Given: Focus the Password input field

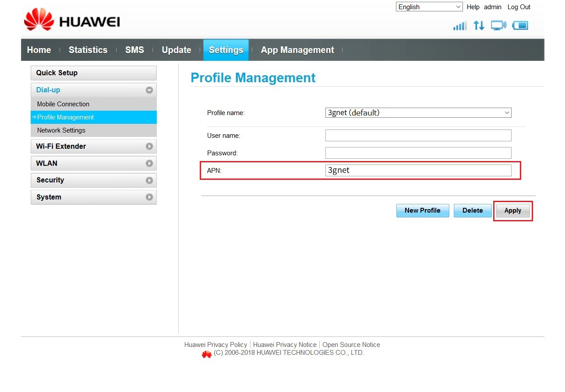Looking at the screenshot, I should (418, 153).
